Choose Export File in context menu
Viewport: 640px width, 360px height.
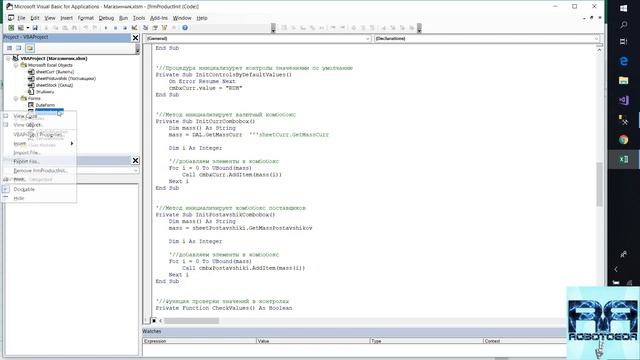[x=39, y=162]
